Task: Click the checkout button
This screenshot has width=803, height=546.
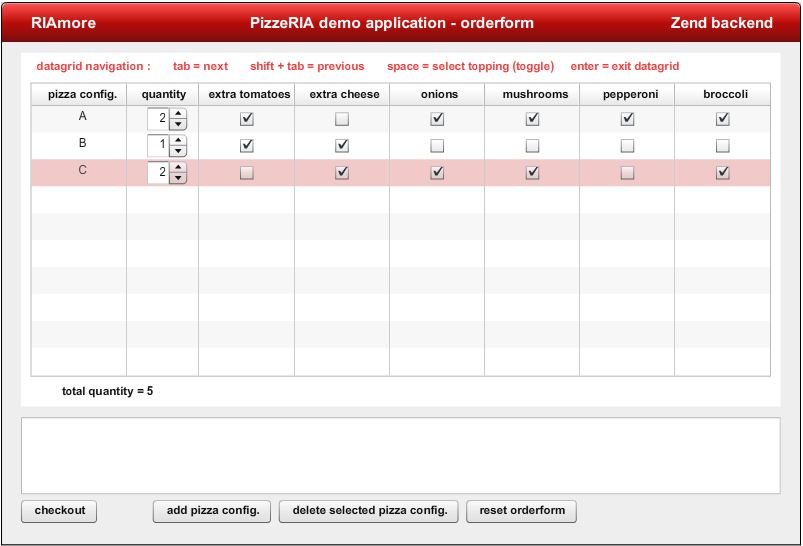Action: point(59,511)
